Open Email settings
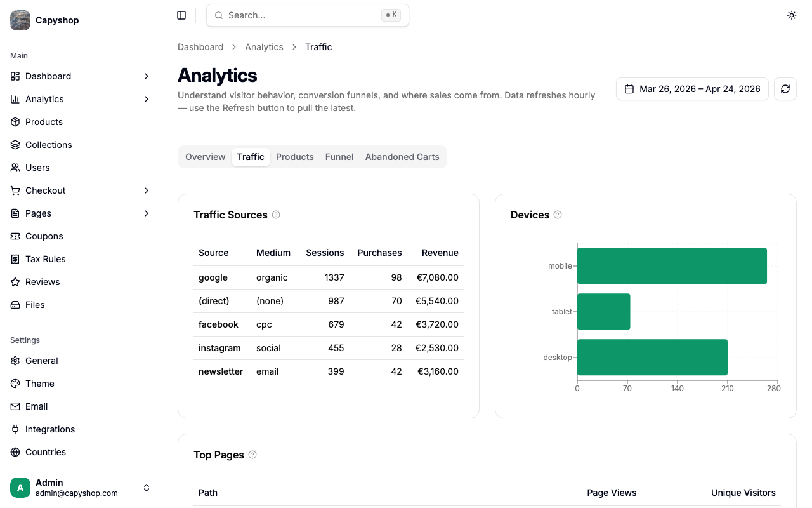This screenshot has width=812, height=508. point(81,406)
